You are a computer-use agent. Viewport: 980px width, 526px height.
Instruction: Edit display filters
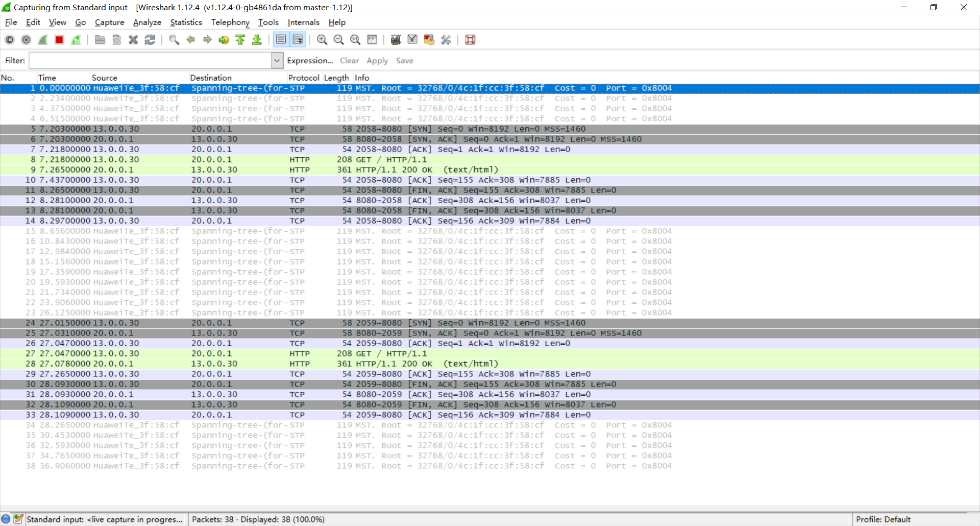(412, 40)
